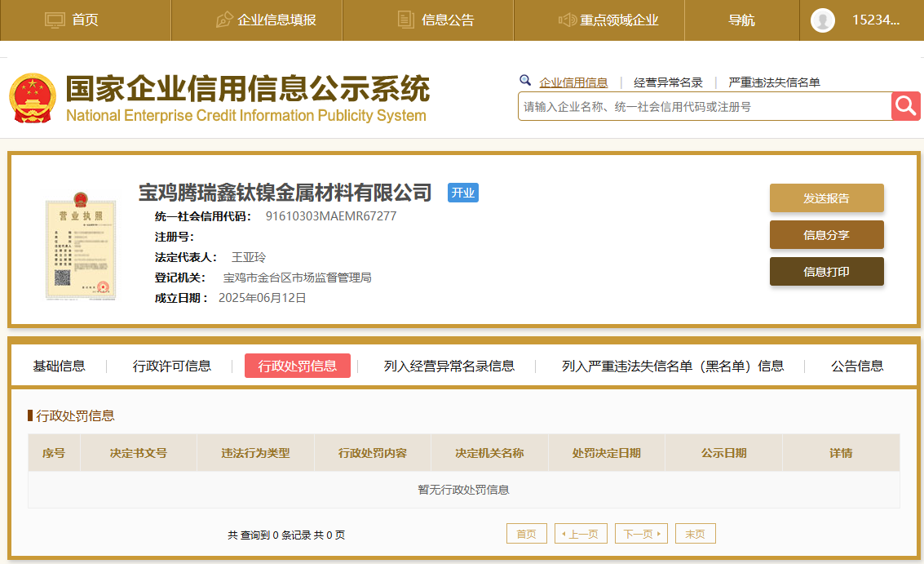This screenshot has height=564, width=924.
Task: Open the 导航 menu
Action: tap(741, 20)
